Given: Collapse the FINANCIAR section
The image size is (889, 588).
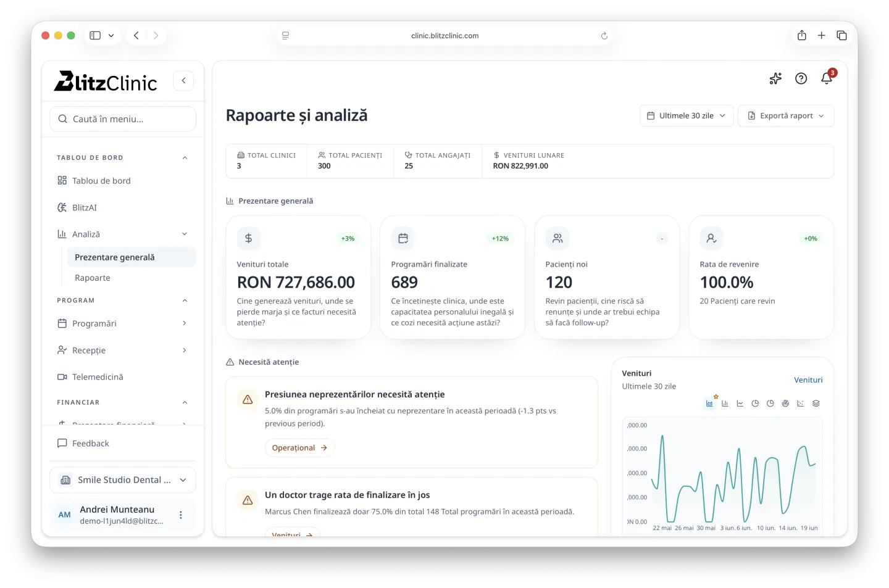Looking at the screenshot, I should [185, 402].
